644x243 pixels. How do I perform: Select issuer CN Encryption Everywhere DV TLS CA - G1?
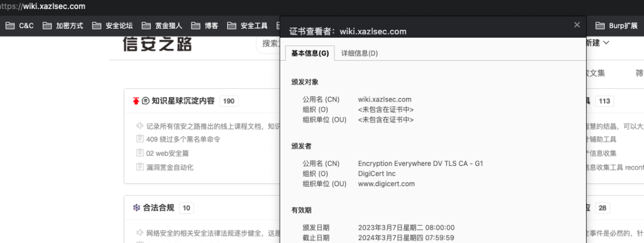pos(420,164)
